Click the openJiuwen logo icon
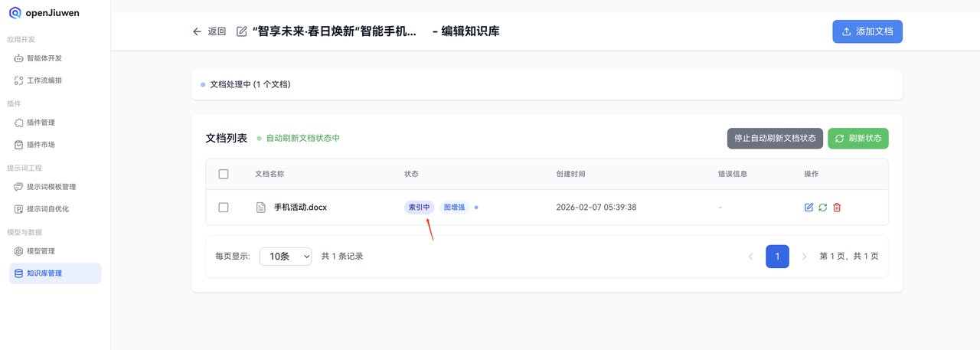Image resolution: width=980 pixels, height=350 pixels. (x=15, y=13)
